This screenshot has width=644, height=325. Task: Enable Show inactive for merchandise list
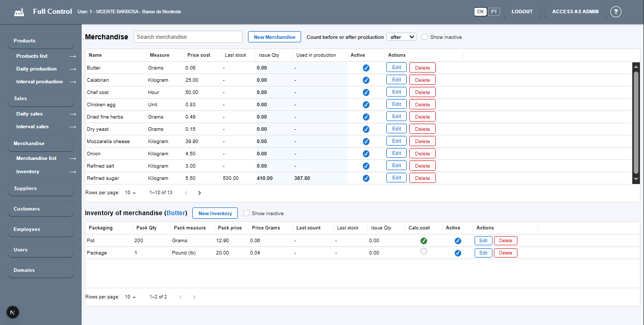pos(425,37)
